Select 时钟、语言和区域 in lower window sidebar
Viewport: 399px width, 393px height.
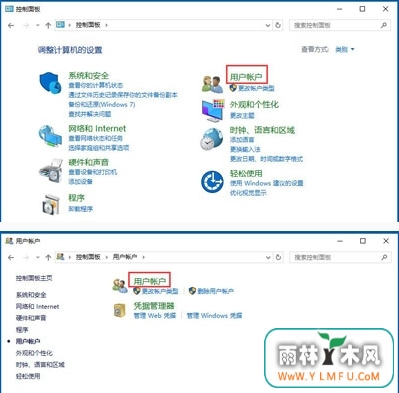tap(40, 365)
